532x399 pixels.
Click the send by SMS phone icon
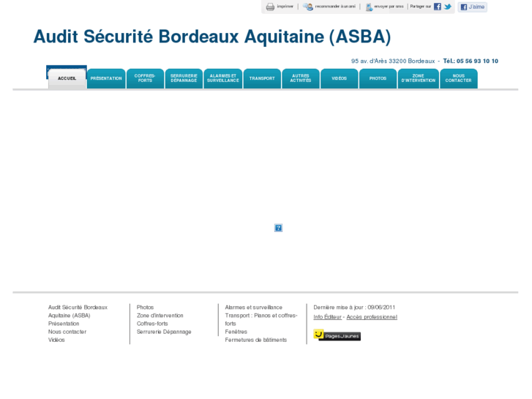click(369, 7)
